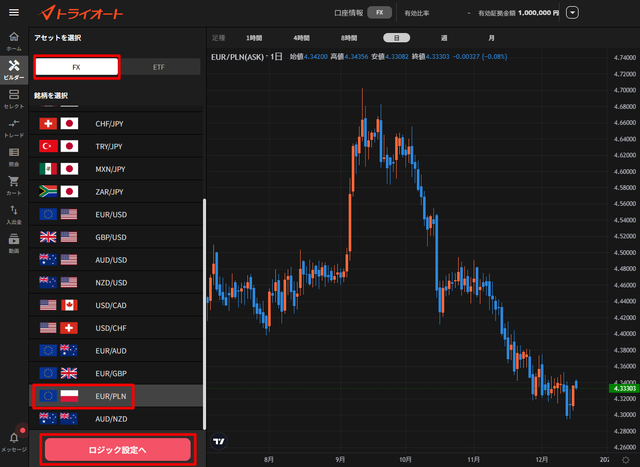Click the 銘柄を選択 heading
The height and width of the screenshot is (467, 640).
click(x=51, y=96)
